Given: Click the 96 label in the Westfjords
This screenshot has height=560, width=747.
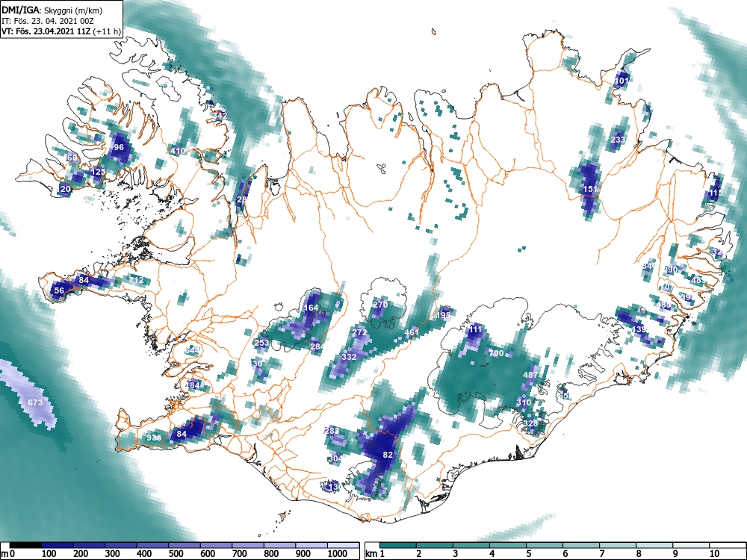Looking at the screenshot, I should [119, 147].
